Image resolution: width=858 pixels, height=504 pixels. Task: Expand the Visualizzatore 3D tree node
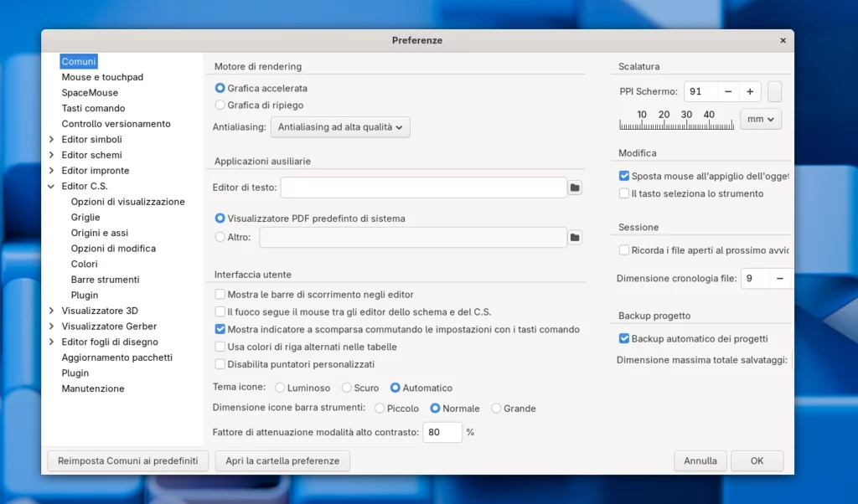[x=51, y=311]
